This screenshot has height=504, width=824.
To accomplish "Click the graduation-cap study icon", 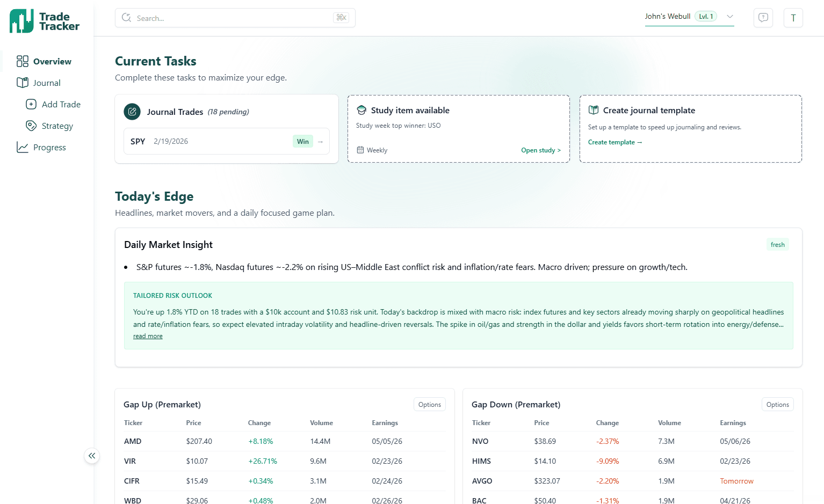I will click(x=362, y=109).
